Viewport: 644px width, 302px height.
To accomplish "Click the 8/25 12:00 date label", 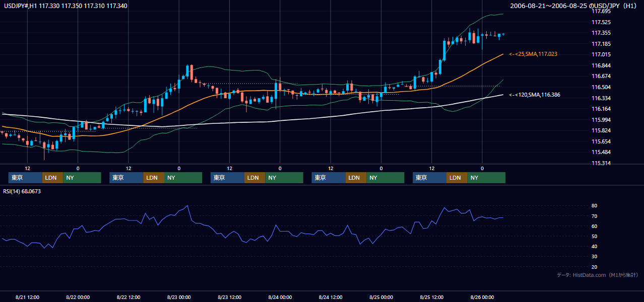I will (x=431, y=297).
